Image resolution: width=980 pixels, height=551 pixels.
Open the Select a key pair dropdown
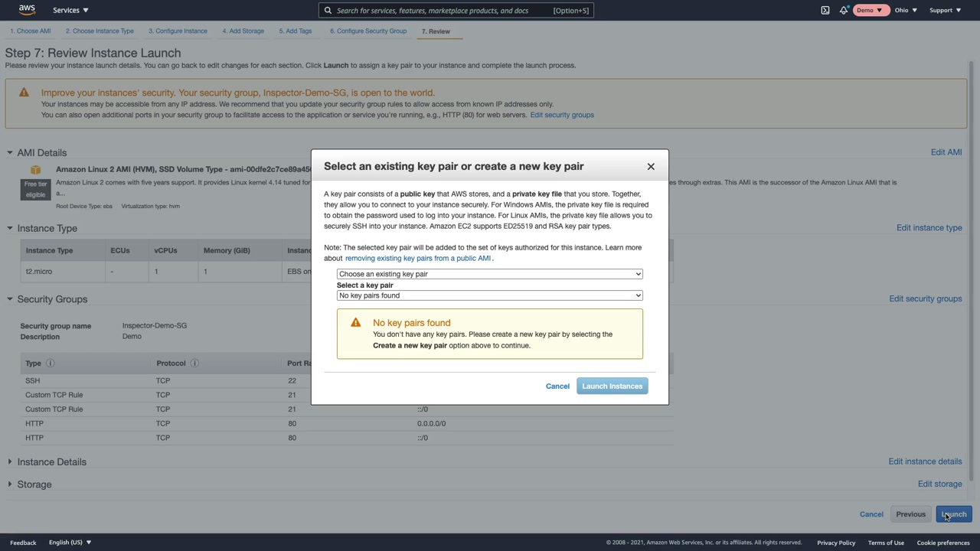click(489, 295)
